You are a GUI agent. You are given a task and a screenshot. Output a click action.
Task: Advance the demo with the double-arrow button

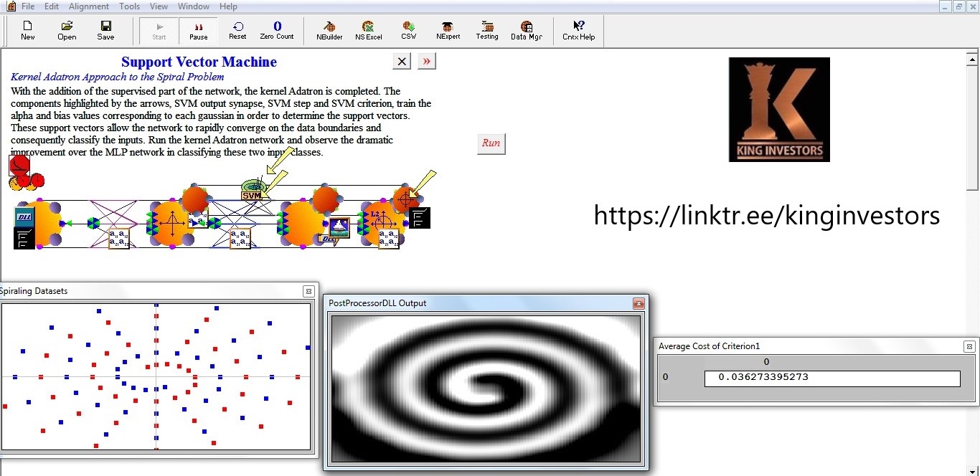[x=426, y=61]
